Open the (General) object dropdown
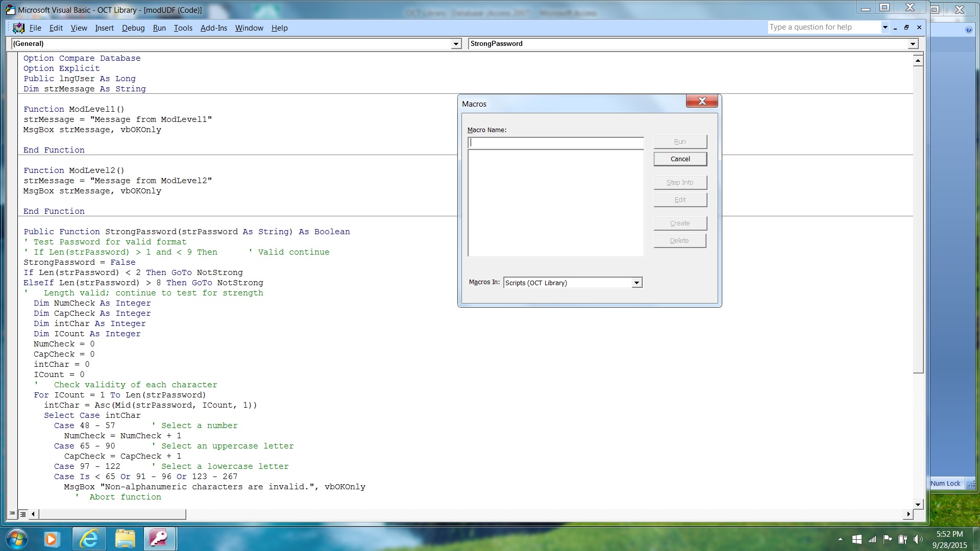 coord(456,44)
